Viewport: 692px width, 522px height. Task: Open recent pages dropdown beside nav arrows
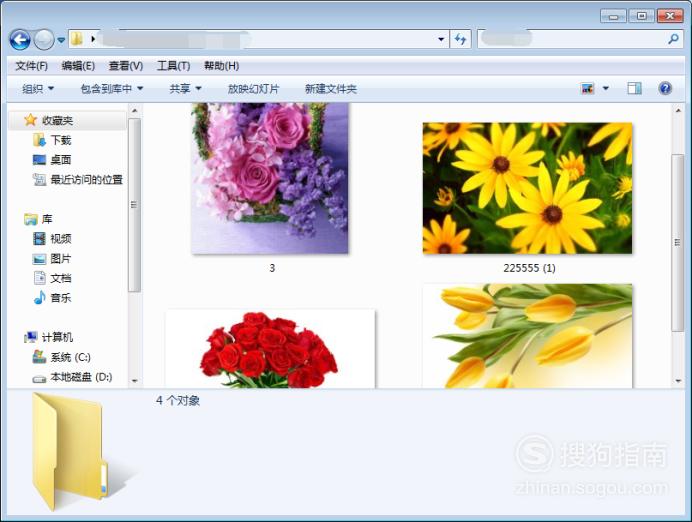click(x=61, y=40)
